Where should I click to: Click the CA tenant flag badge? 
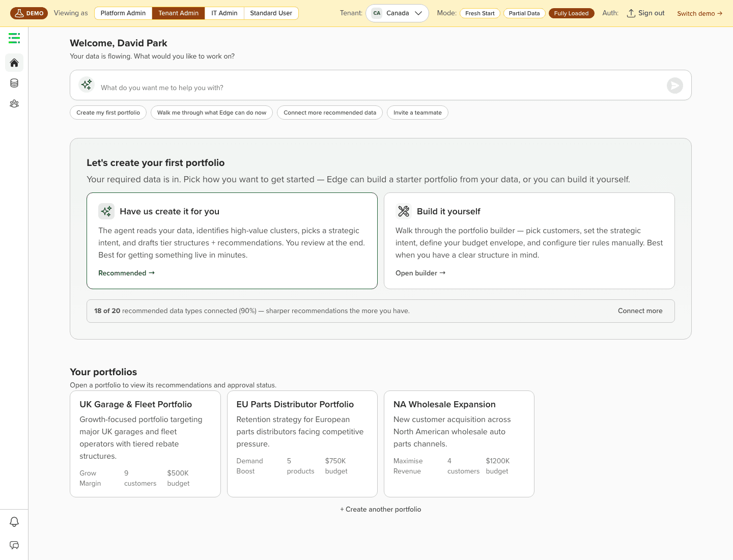(377, 13)
